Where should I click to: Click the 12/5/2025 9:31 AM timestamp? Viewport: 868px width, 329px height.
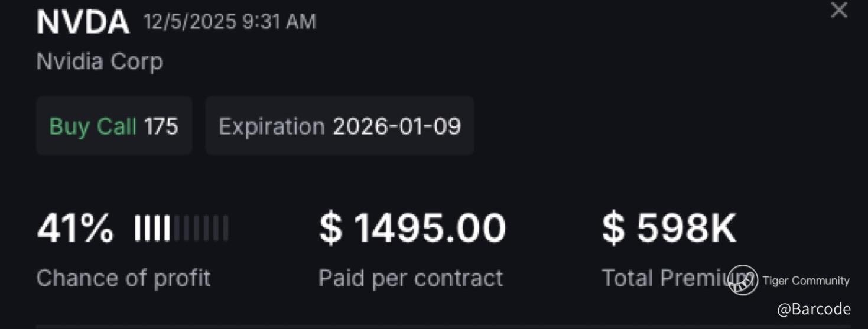(230, 22)
